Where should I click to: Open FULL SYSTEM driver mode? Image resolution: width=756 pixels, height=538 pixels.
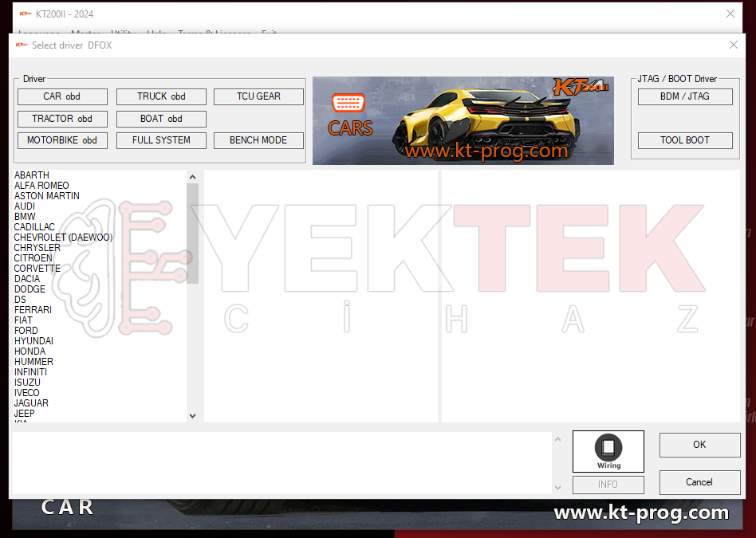click(161, 139)
